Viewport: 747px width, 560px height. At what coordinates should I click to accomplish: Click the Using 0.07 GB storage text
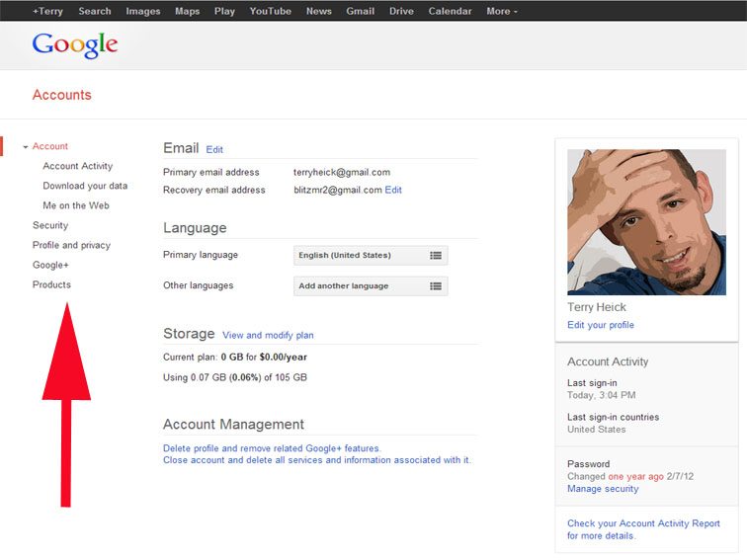[x=235, y=377]
